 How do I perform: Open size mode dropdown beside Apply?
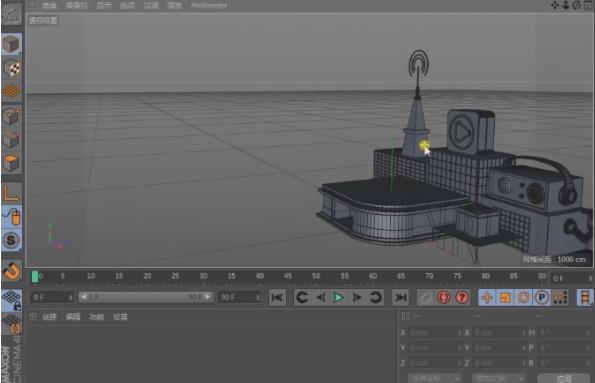(x=499, y=378)
